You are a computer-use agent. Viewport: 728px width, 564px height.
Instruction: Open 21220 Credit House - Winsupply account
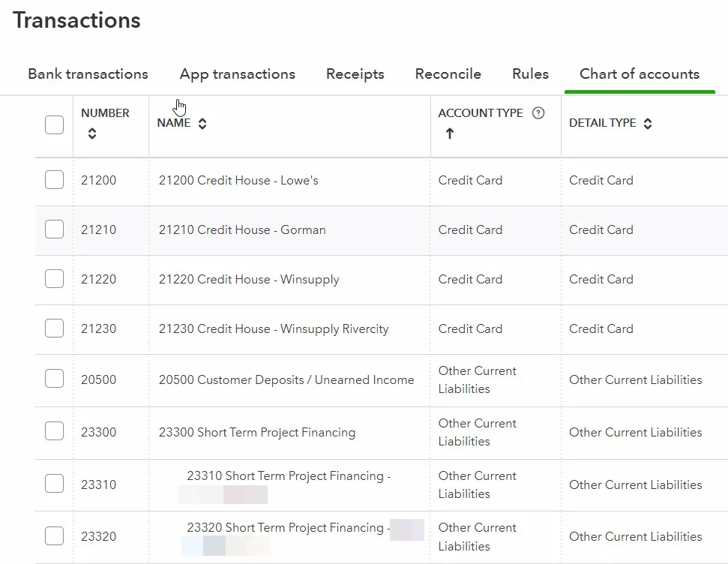pyautogui.click(x=249, y=280)
